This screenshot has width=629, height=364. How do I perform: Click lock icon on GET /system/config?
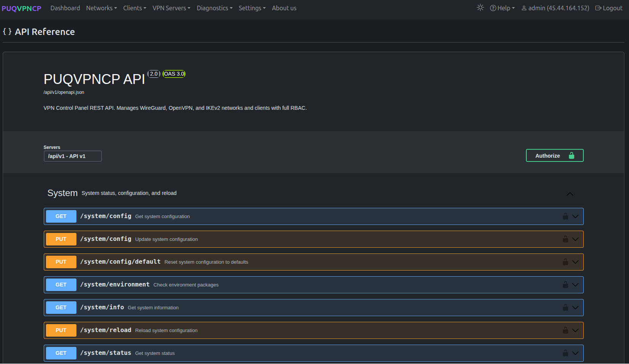click(565, 216)
